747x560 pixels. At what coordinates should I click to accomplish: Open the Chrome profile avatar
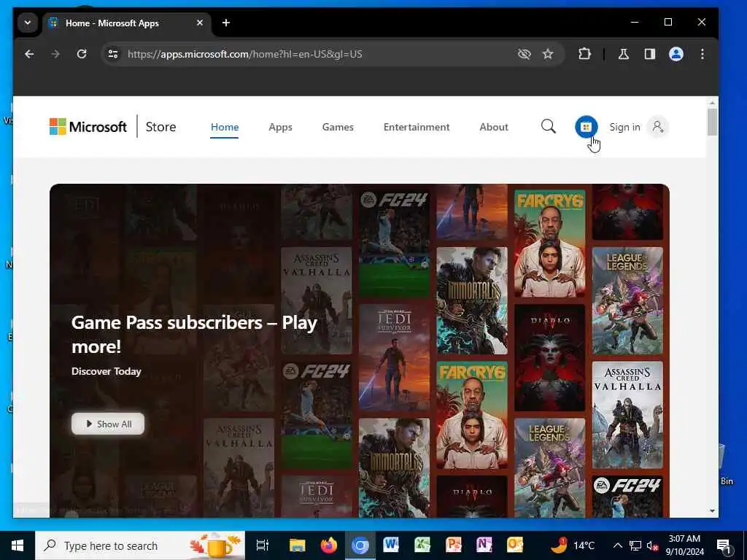(676, 54)
